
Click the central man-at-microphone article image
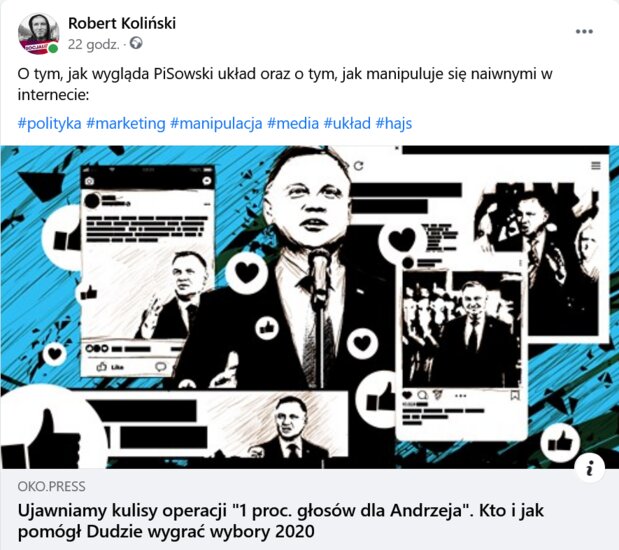click(x=310, y=307)
